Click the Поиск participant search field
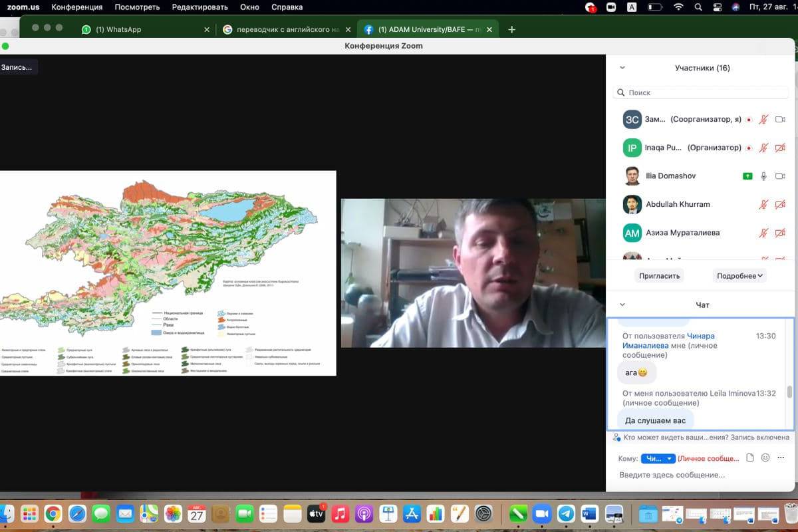The width and height of the screenshot is (798, 532). [702, 93]
